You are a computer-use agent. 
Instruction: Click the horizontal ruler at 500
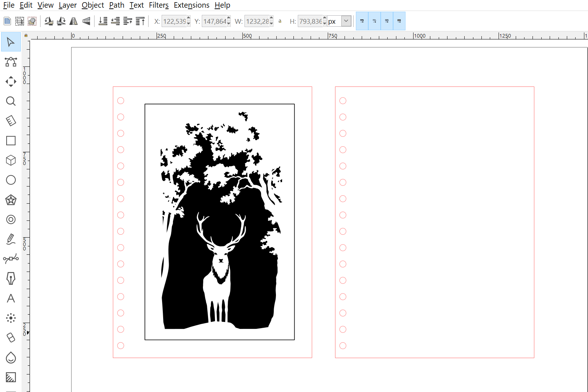(x=247, y=36)
